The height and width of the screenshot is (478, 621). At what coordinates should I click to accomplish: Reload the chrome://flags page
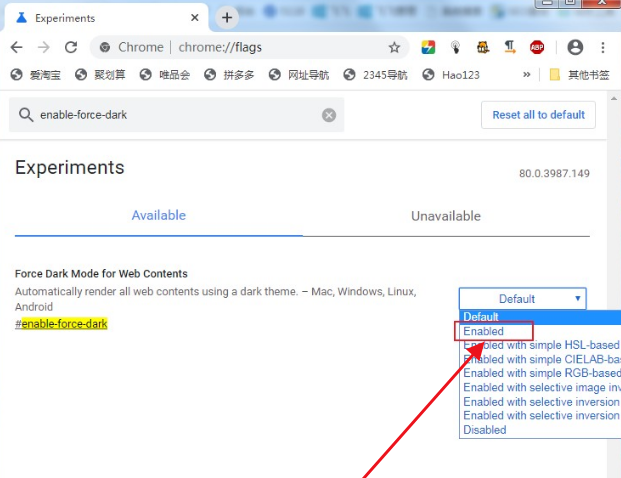(x=71, y=48)
